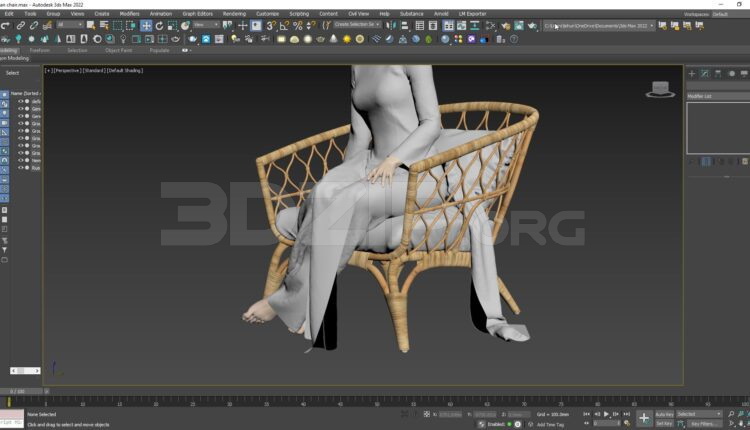Click the Select and Link chain icon

tap(21, 25)
